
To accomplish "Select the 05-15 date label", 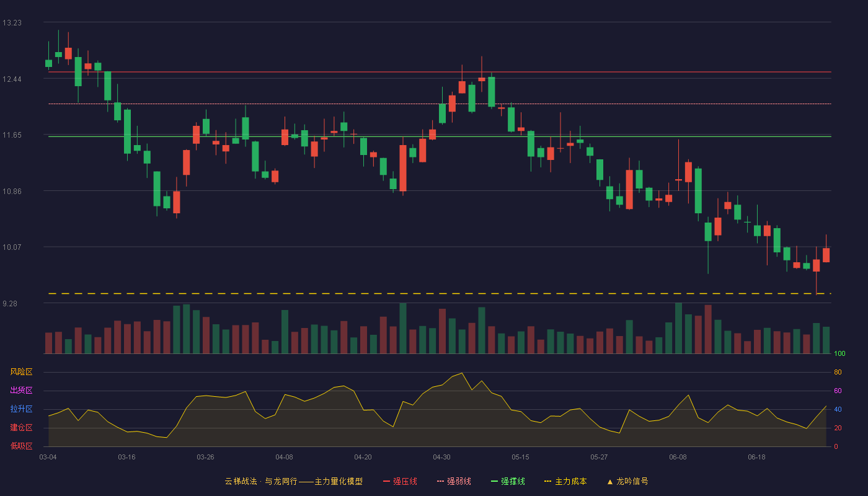I will click(x=520, y=457).
